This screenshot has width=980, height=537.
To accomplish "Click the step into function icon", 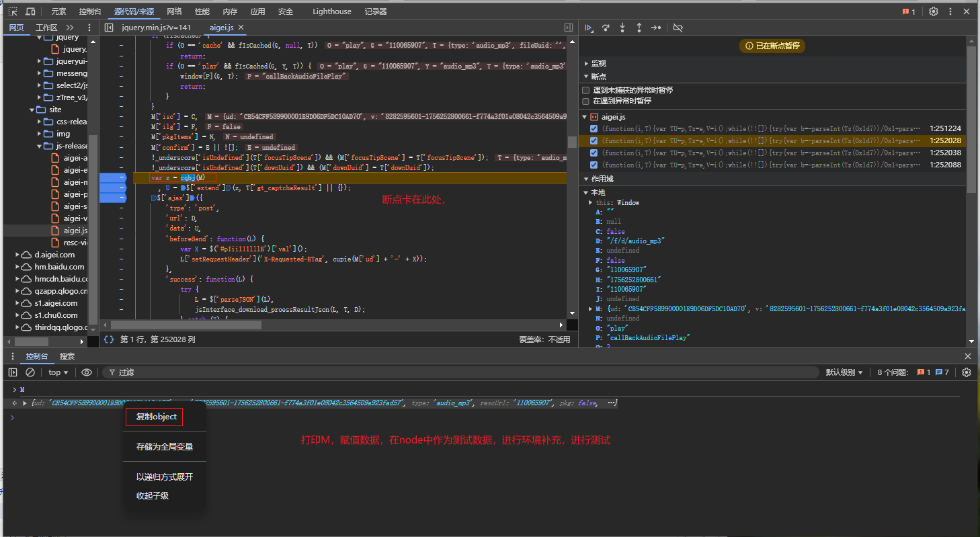I will pos(622,28).
